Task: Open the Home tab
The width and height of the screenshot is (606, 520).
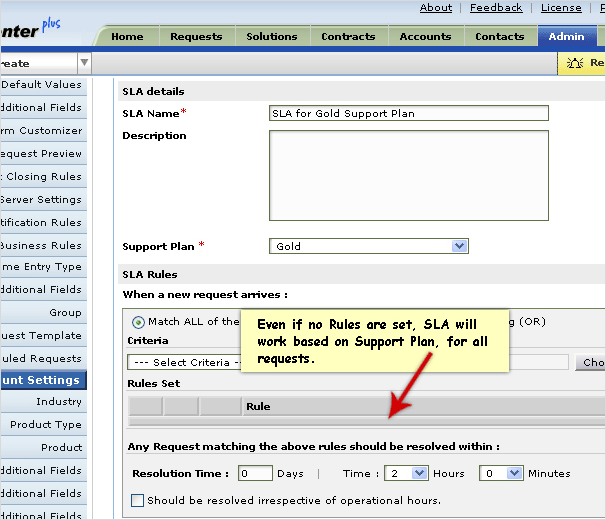Action: tap(127, 37)
